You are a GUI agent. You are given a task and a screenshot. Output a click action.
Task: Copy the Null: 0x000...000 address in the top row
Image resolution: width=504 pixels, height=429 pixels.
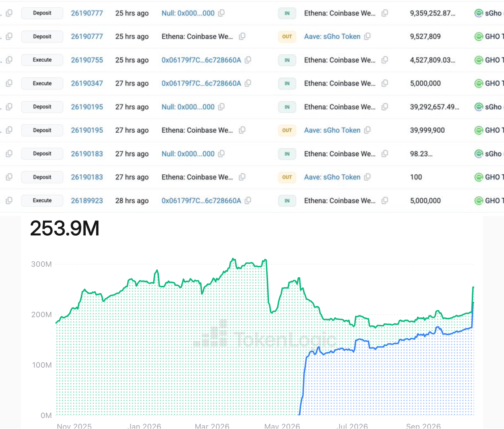(221, 13)
